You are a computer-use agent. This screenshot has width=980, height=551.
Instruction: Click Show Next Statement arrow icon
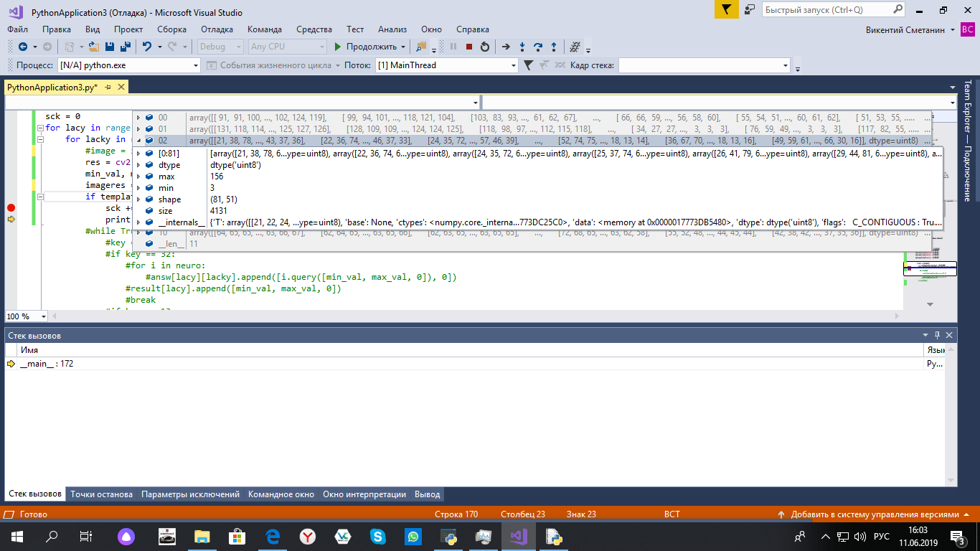(506, 47)
